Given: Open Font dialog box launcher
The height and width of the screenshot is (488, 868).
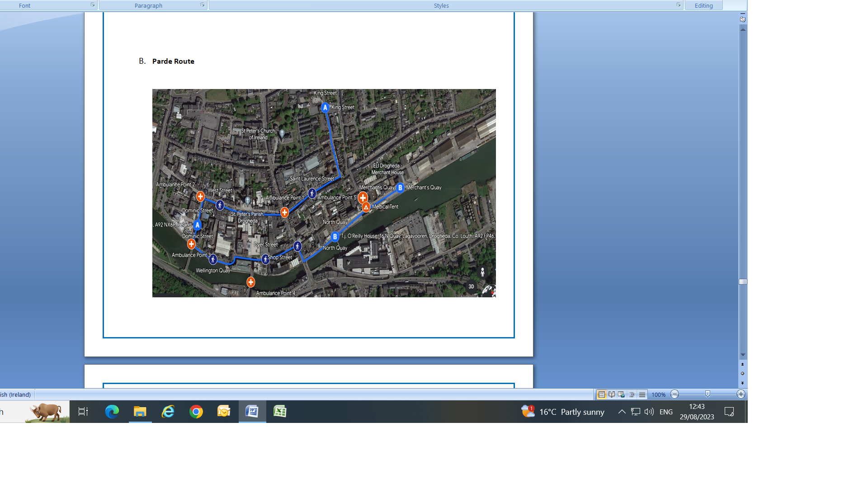Looking at the screenshot, I should coord(93,5).
